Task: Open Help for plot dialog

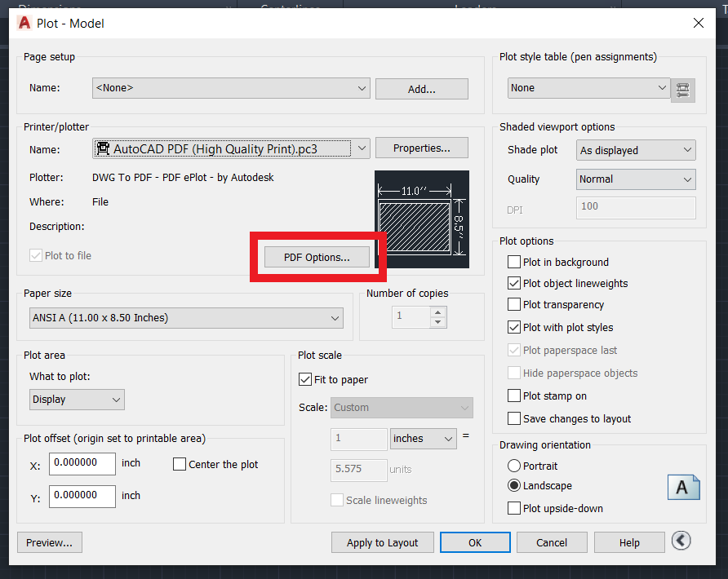Action: [x=629, y=543]
